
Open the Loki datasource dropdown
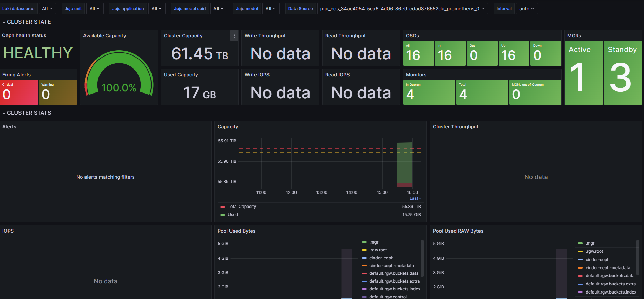pyautogui.click(x=47, y=9)
